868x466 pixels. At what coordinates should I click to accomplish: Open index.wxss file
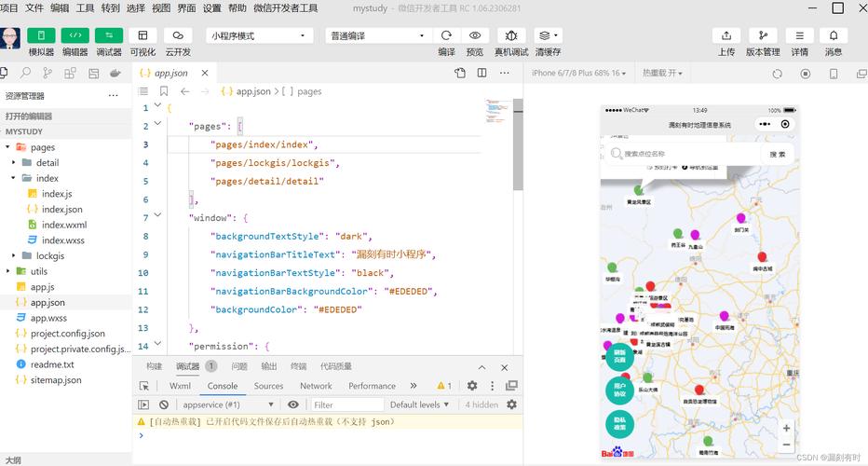pos(63,240)
